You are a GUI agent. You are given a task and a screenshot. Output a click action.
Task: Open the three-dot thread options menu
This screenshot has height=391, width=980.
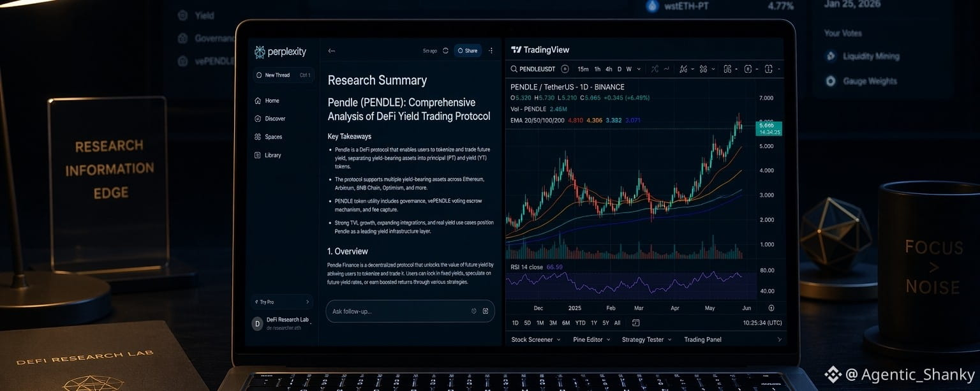pos(491,51)
